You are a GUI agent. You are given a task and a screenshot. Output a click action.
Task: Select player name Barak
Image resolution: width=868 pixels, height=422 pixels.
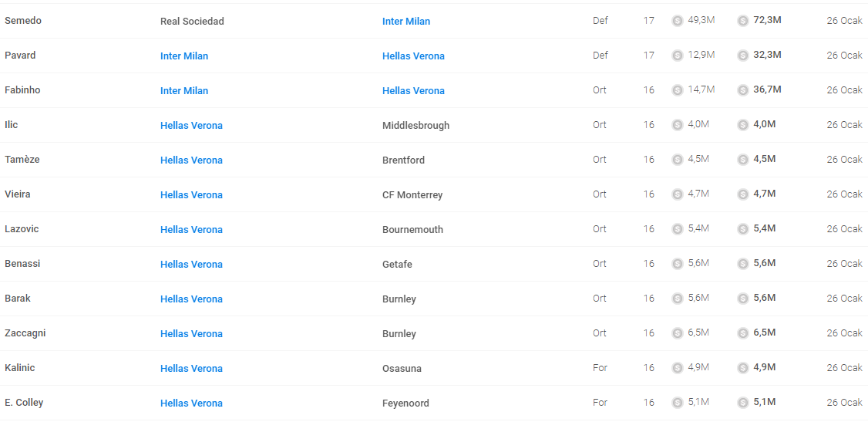point(18,299)
